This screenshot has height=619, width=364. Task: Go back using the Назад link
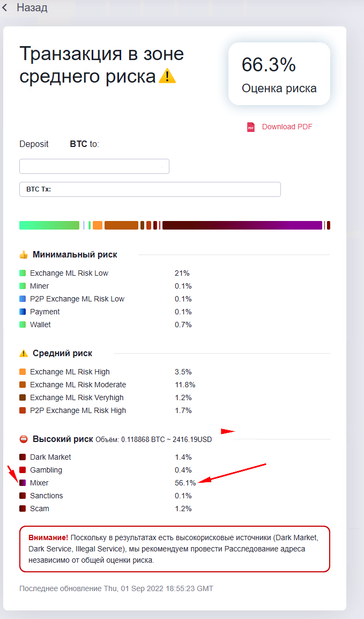32,8
